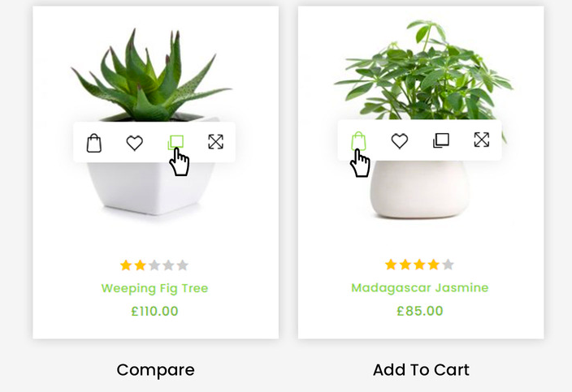
Task: Open the Weeping Fig Tree product link
Action: [x=154, y=288]
